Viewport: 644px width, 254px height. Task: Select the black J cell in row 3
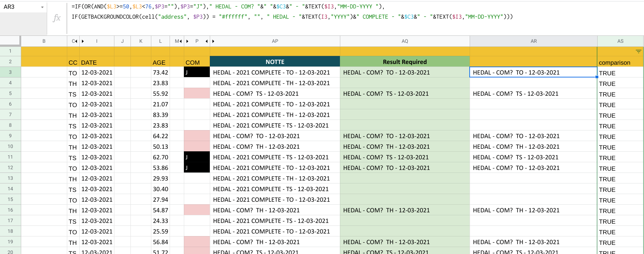(x=197, y=72)
